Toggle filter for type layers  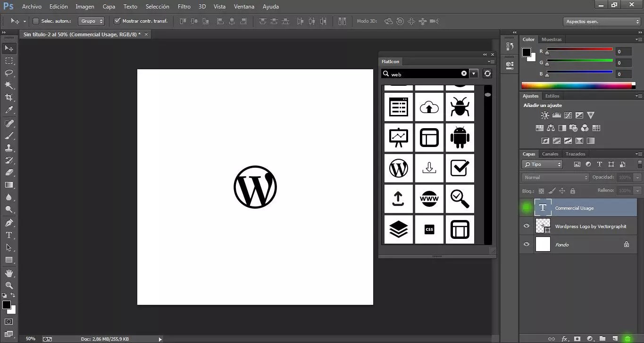point(599,164)
